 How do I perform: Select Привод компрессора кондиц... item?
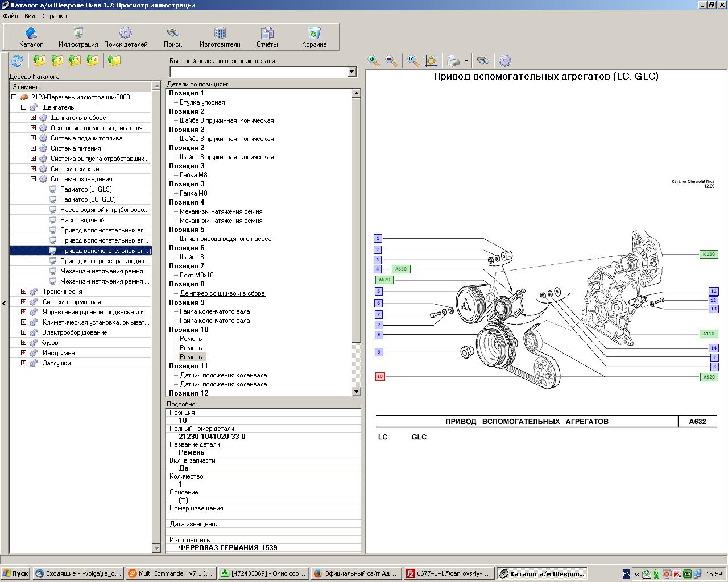click(x=105, y=261)
